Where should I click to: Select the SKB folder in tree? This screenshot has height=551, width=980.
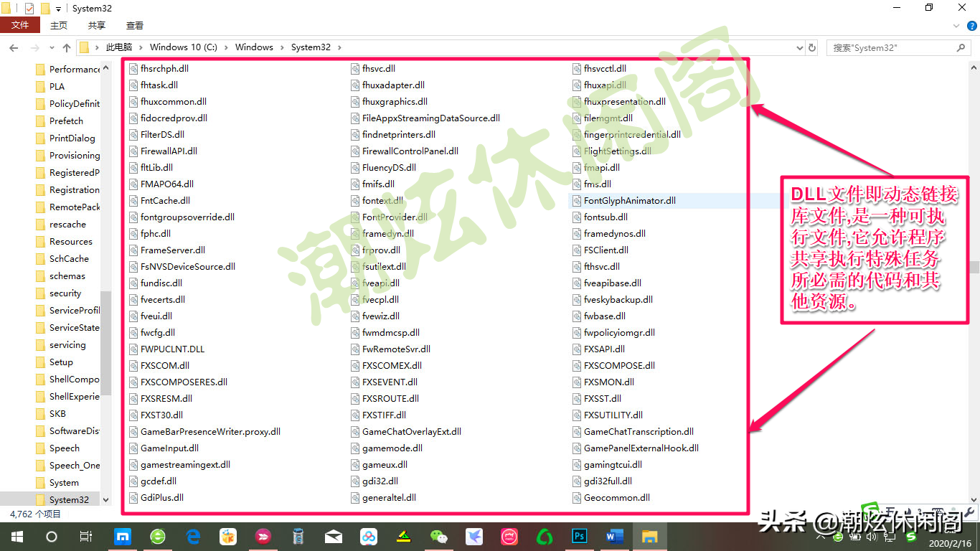tap(57, 413)
